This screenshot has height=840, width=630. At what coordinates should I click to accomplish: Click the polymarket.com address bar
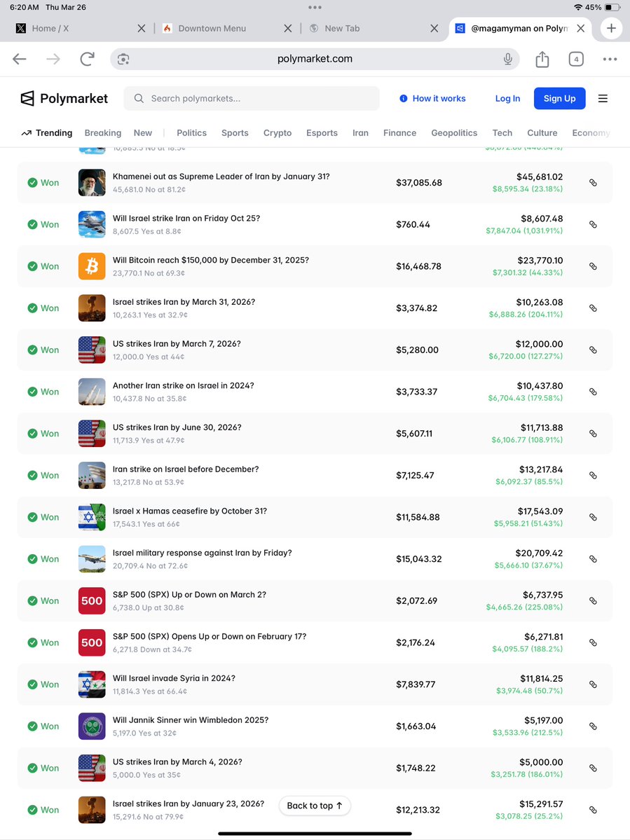coord(315,59)
